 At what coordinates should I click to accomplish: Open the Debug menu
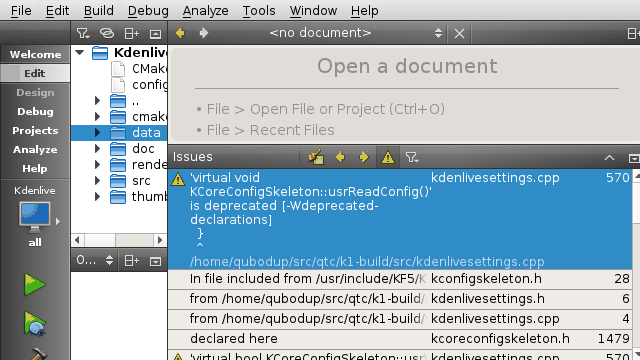pos(148,11)
